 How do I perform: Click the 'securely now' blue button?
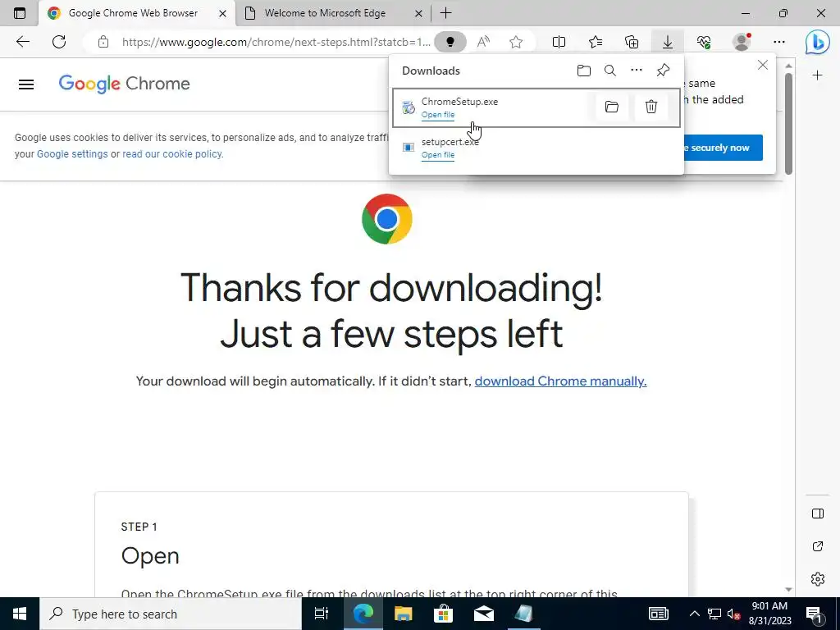pos(723,148)
